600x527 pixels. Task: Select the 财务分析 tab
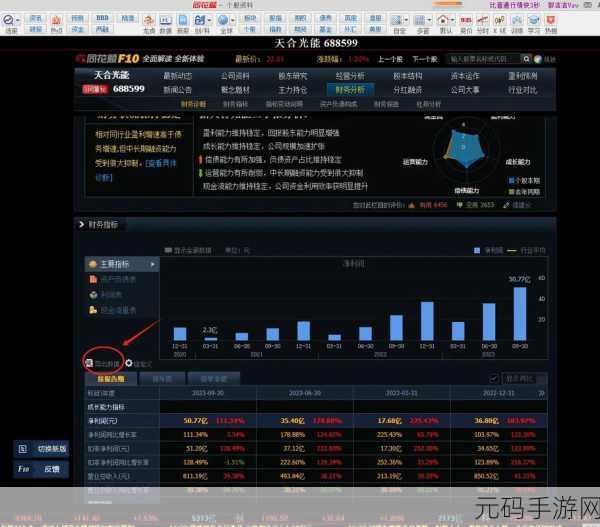point(350,90)
